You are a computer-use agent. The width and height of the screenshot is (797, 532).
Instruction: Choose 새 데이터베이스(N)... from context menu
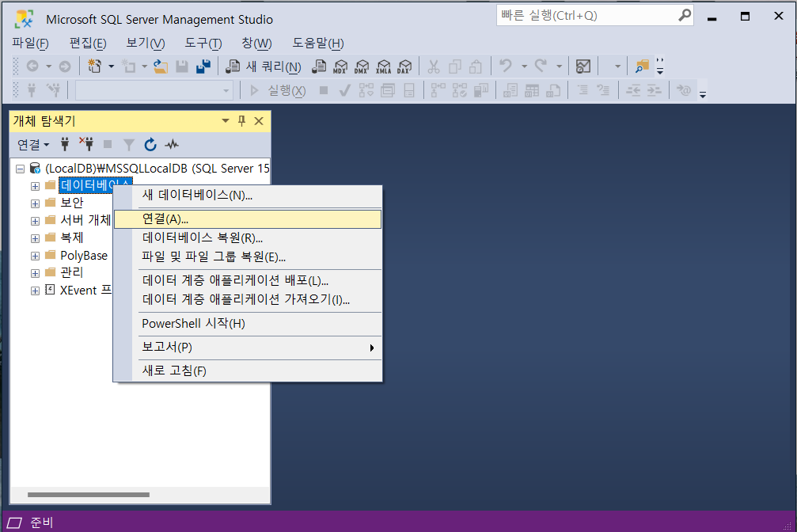[x=248, y=196]
